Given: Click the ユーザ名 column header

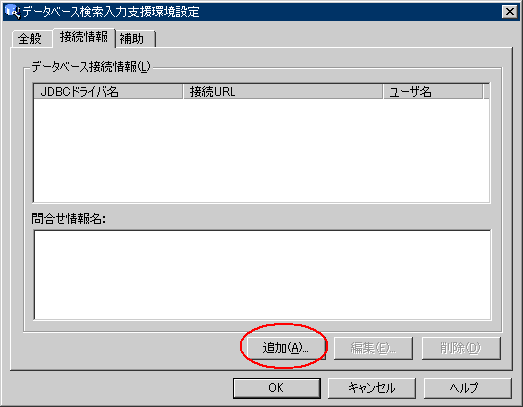Looking at the screenshot, I should coord(433,91).
